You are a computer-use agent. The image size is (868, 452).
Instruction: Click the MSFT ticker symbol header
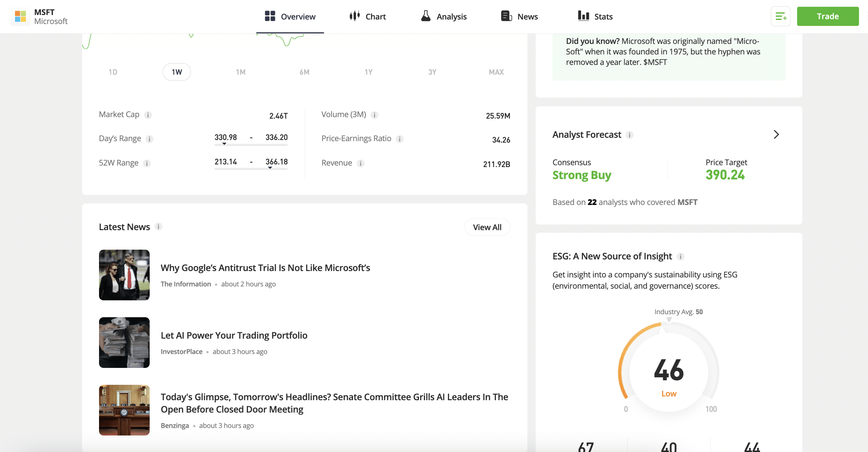(x=44, y=12)
